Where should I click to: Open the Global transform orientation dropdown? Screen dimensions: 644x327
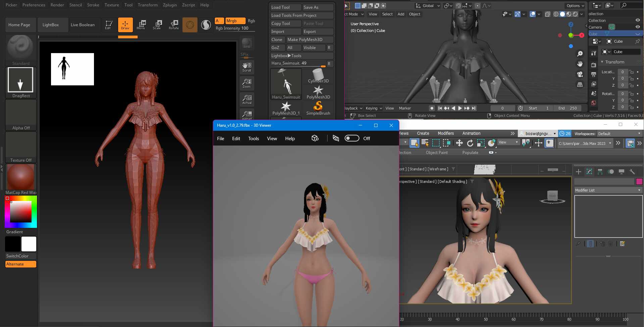[428, 6]
